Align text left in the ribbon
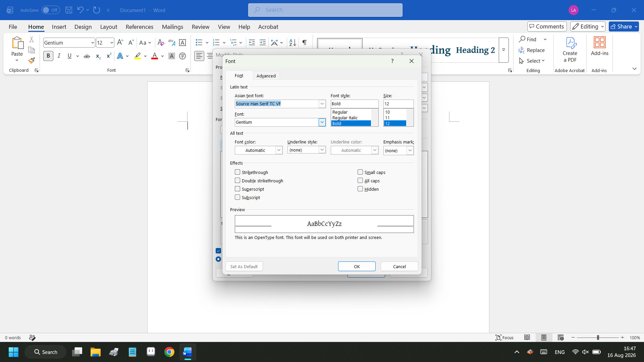644x362 pixels. click(199, 56)
